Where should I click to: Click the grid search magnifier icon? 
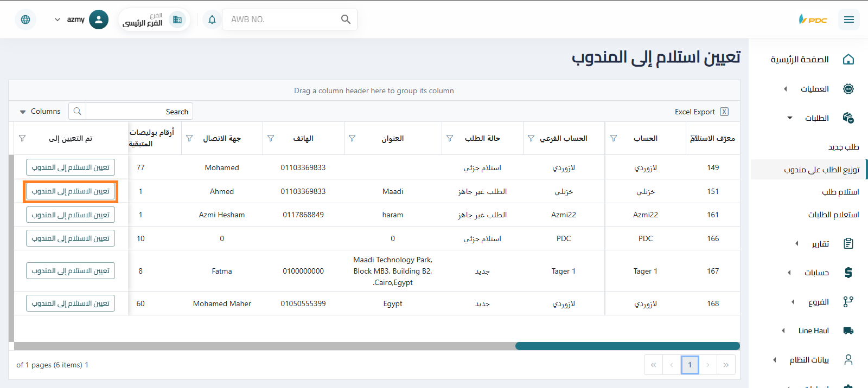[77, 111]
